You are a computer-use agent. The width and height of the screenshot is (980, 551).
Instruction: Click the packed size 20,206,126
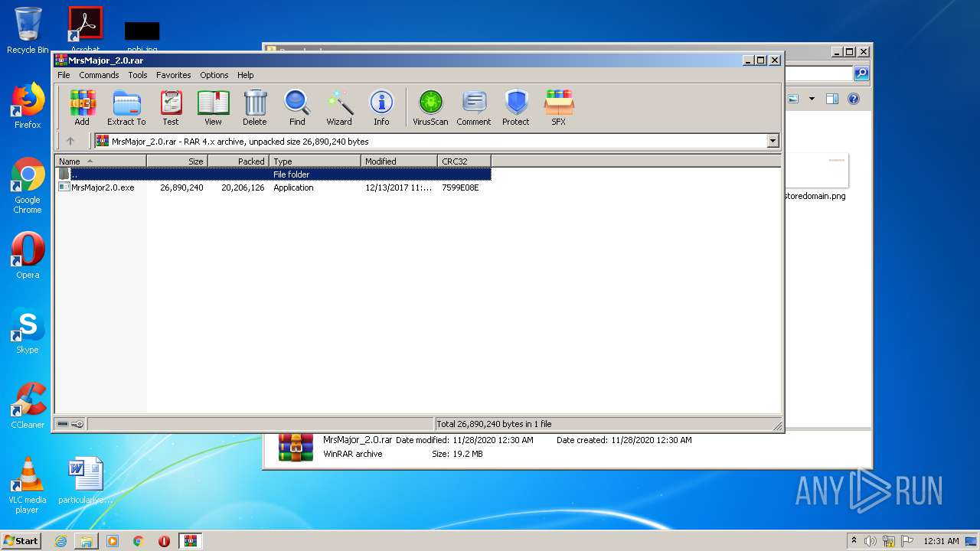243,187
